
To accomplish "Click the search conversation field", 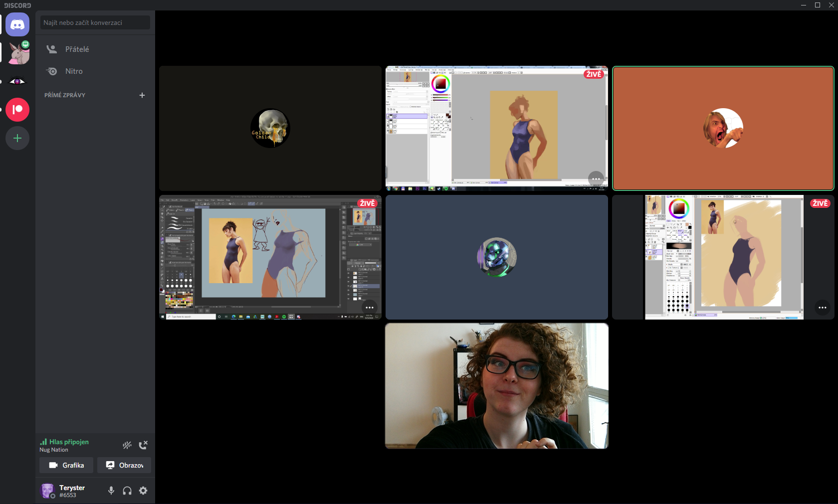I will [x=95, y=22].
